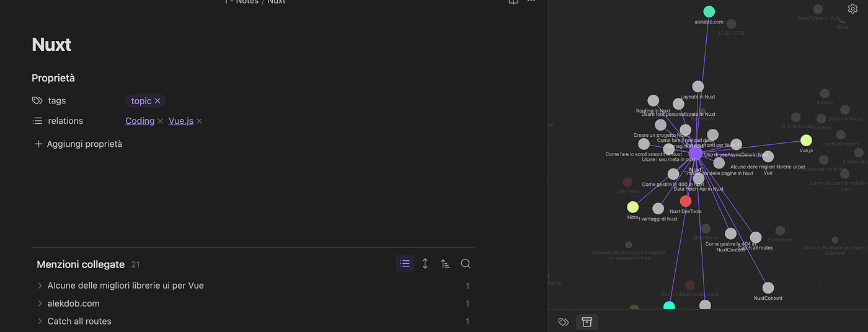Viewport: 868px width, 332px height.
Task: Select the yellow Vue.js graph node
Action: [806, 141]
